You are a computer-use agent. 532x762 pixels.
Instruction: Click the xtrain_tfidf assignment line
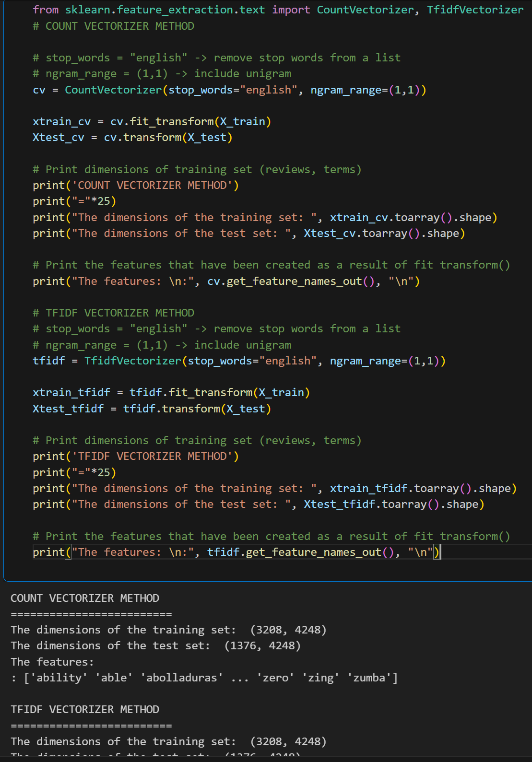point(171,392)
